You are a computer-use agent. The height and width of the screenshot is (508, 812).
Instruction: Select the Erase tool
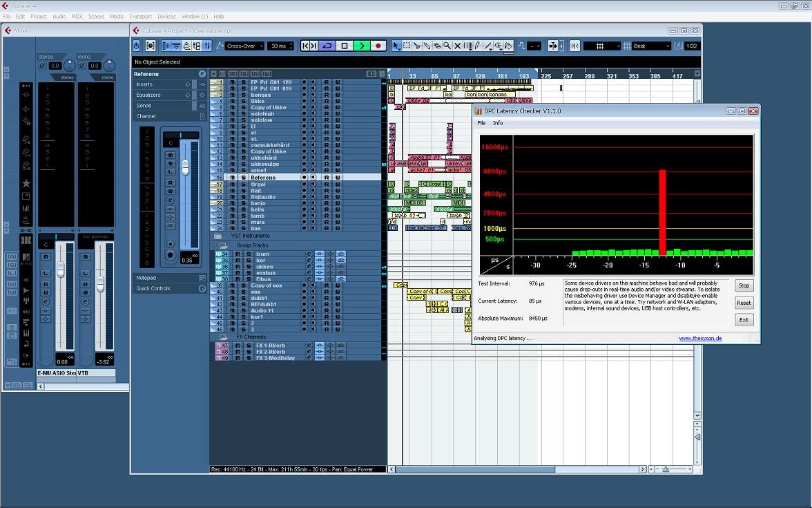(436, 46)
